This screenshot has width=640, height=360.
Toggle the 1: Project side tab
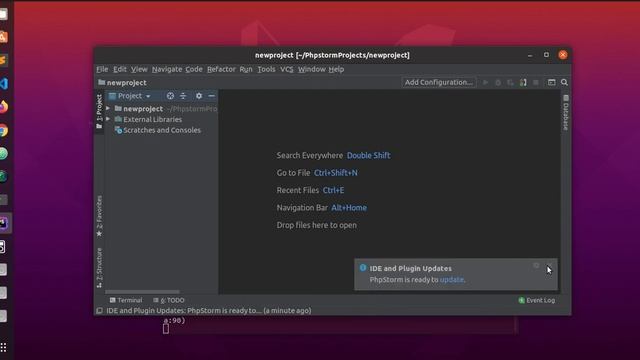pyautogui.click(x=99, y=111)
